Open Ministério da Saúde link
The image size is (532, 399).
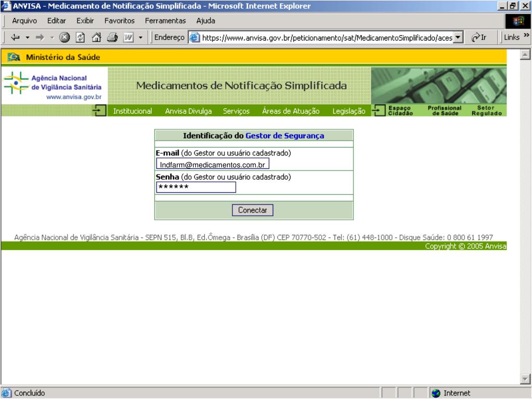[63, 57]
